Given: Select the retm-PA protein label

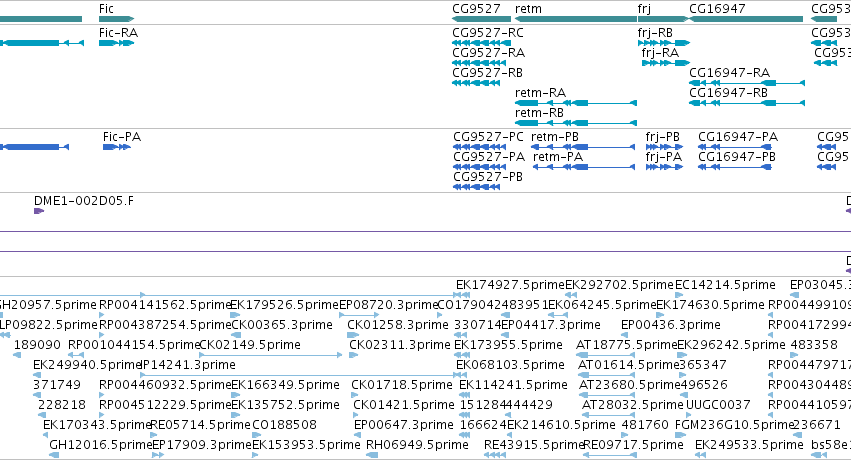Looking at the screenshot, I should coord(558,157).
